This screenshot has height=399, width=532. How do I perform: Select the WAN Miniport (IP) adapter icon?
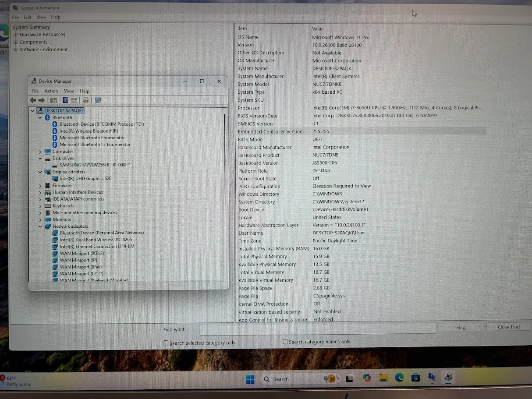(55, 260)
